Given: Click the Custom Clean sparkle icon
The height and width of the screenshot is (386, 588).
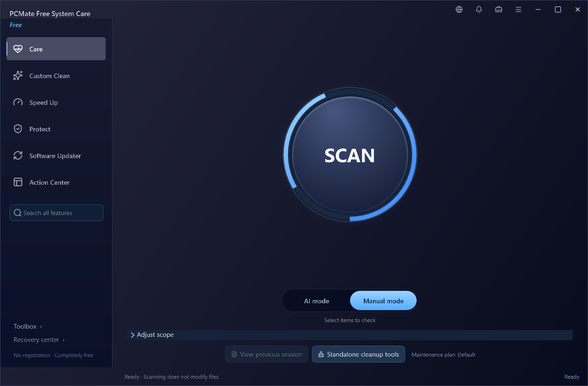Looking at the screenshot, I should pos(18,76).
